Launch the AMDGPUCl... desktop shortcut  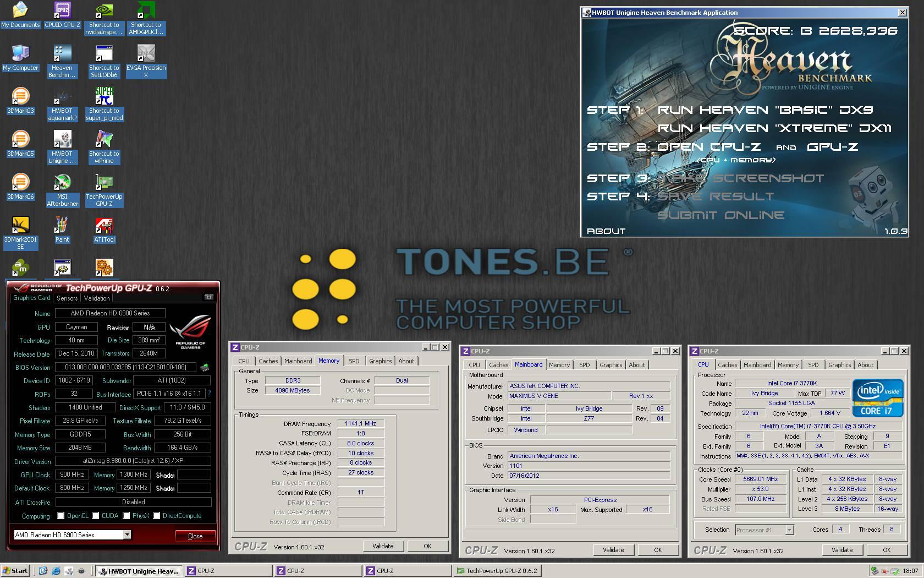[146, 18]
